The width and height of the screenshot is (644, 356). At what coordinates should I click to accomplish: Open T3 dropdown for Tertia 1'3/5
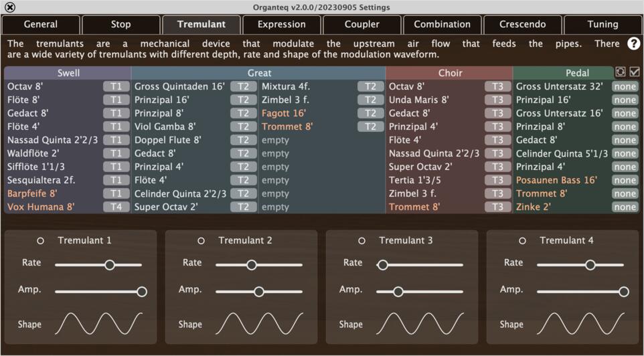coord(498,180)
